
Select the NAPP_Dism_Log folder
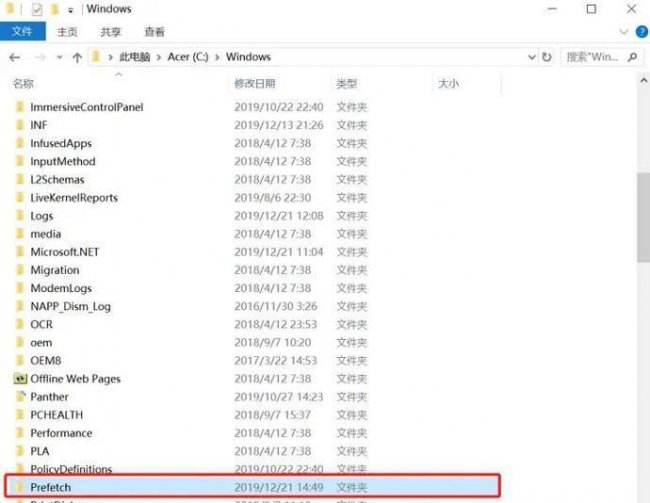(x=70, y=306)
